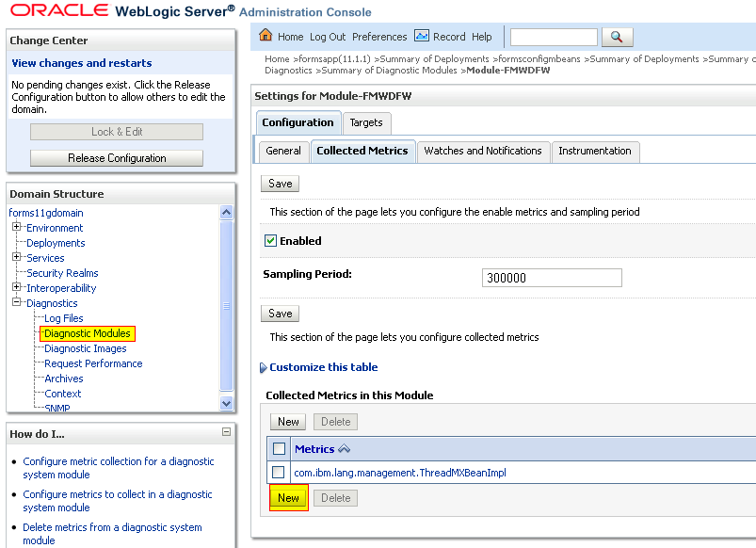Open Configure metric collection help link

click(x=118, y=468)
